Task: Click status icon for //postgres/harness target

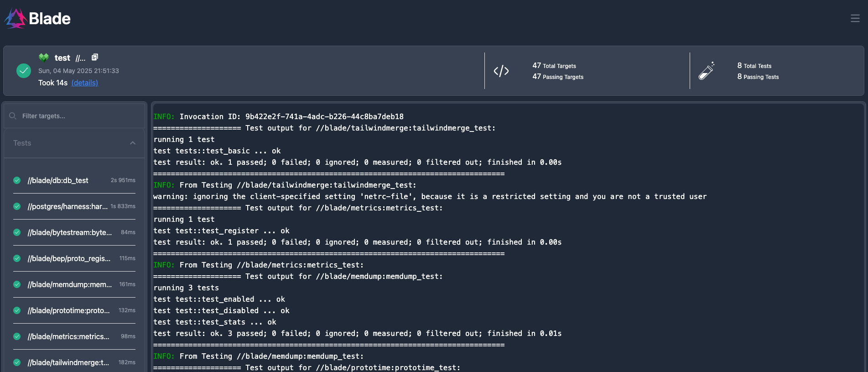Action: [17, 206]
